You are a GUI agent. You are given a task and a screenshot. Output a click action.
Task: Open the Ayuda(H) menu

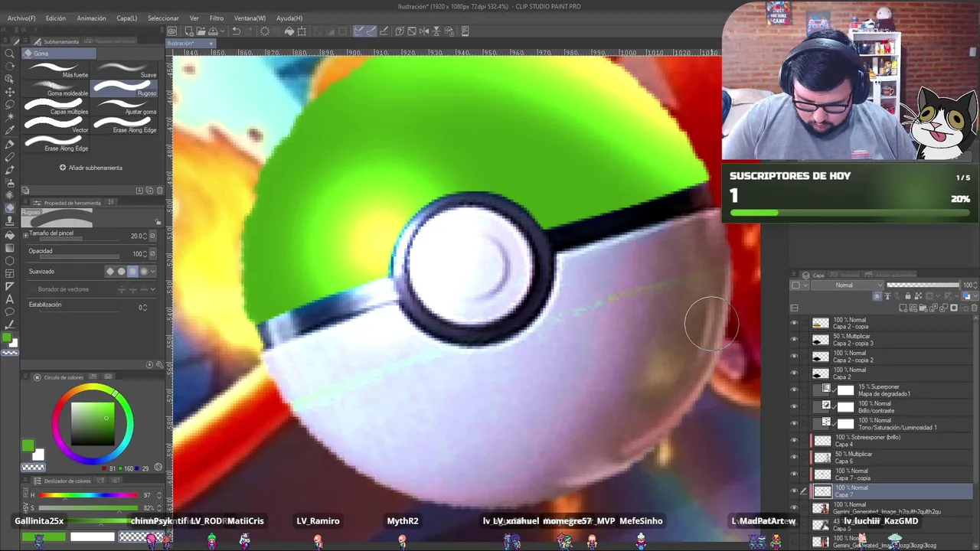tap(289, 18)
